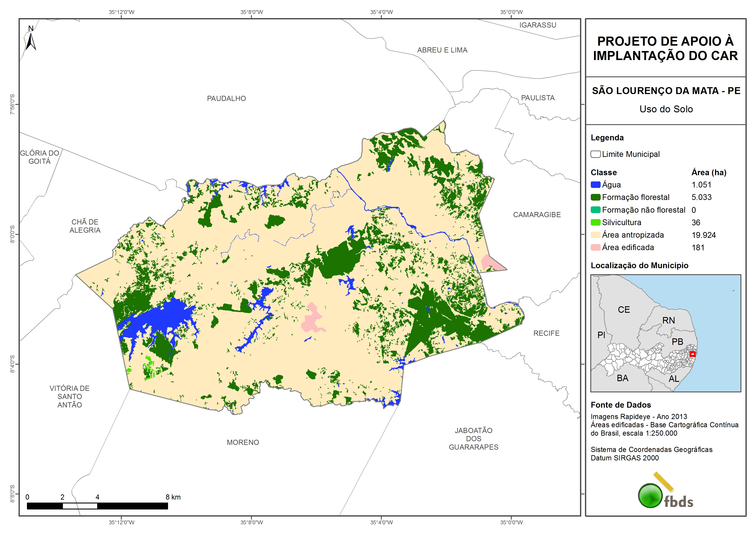Viewport: 756px width, 534px height.
Task: Click the Área antropizada beige swatch
Action: (595, 235)
